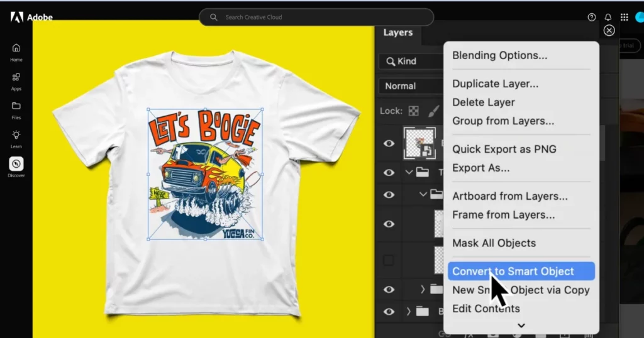Screen dimensions: 644x338
Task: Open the Discover section in the sidebar
Action: pos(16,167)
